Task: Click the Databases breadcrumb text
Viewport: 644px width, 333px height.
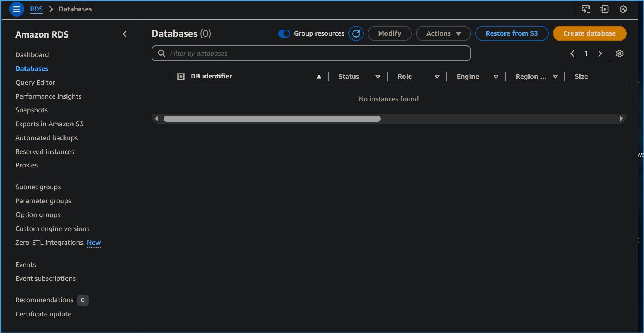Action: tap(75, 9)
